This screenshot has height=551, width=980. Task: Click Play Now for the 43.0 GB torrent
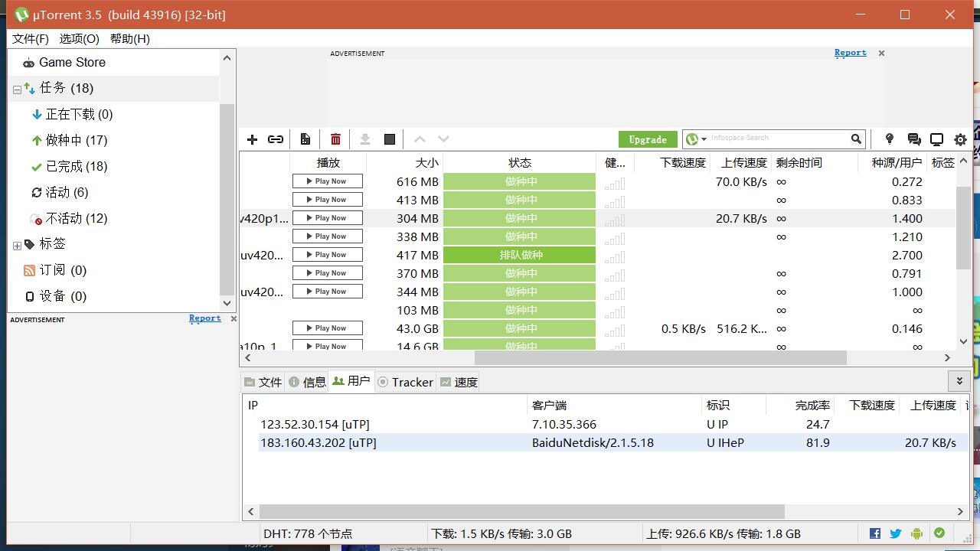(328, 328)
